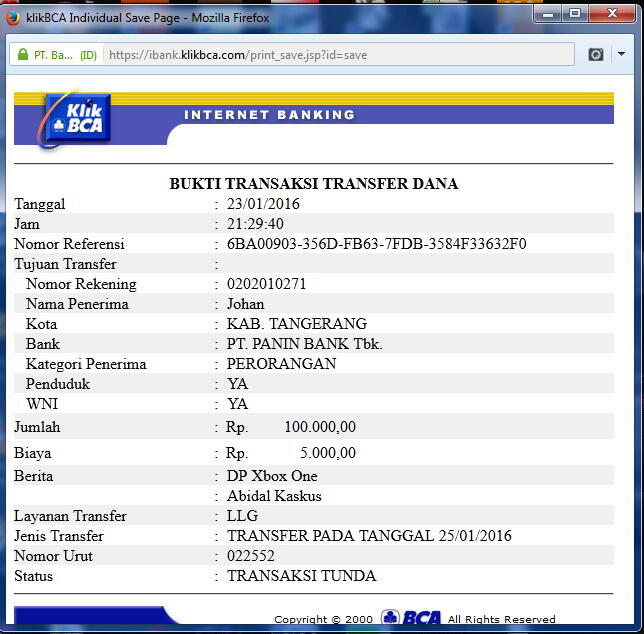Minimize the Firefox window

click(x=548, y=14)
